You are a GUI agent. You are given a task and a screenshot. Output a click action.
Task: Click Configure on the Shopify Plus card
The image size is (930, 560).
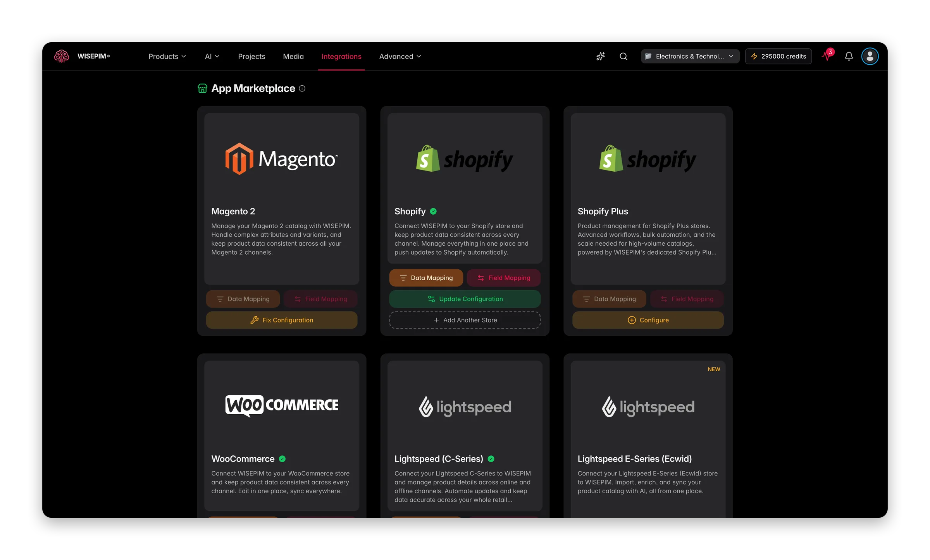[648, 320]
